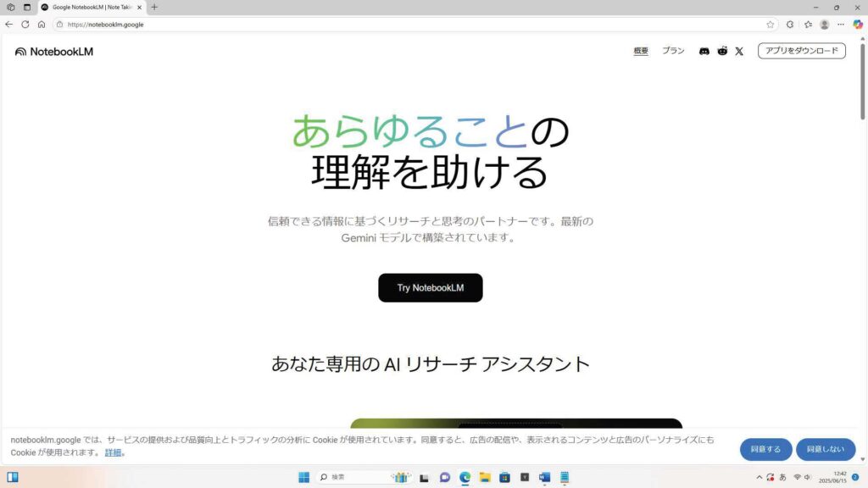Open File Explorer on the taskbar

coord(485,477)
